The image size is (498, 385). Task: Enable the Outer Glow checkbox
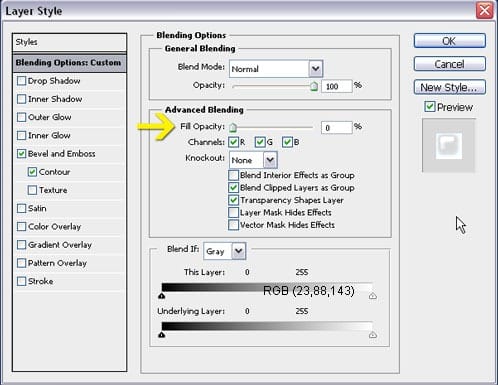[x=21, y=117]
